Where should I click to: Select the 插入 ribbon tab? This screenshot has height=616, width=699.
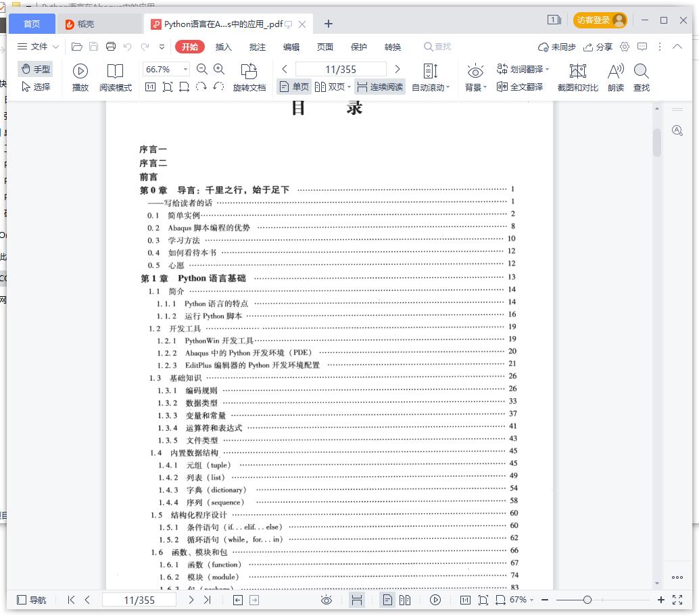[x=223, y=47]
